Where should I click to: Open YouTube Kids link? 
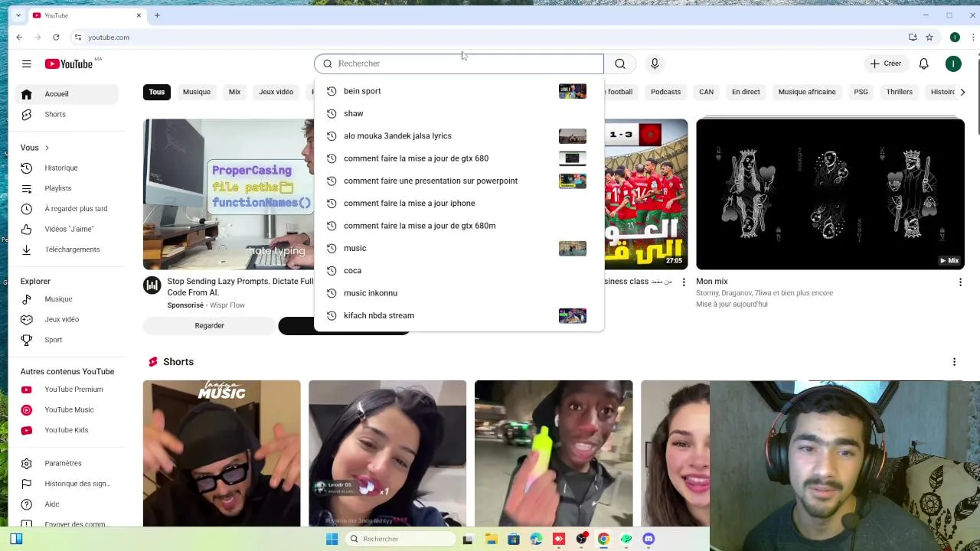(x=66, y=430)
